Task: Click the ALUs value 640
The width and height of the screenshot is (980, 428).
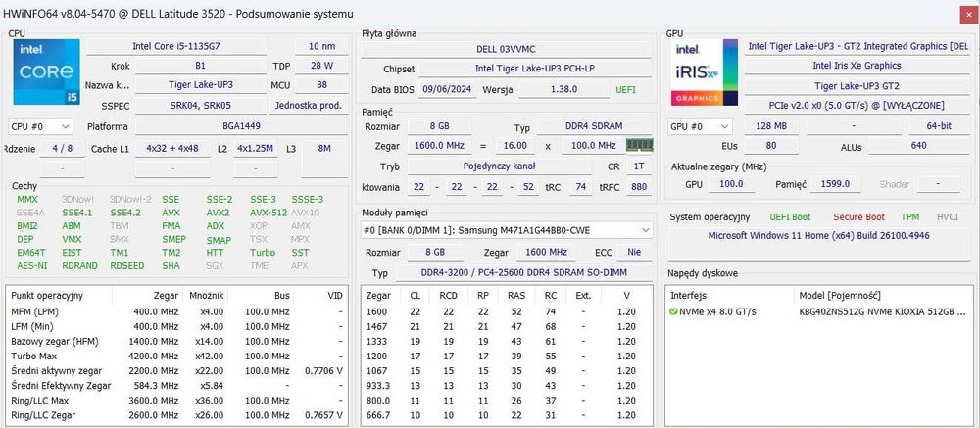Action: [x=918, y=146]
